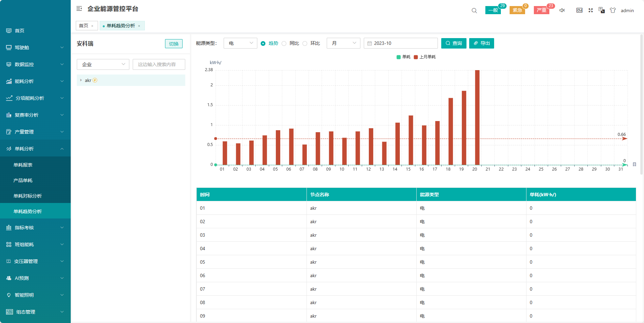Select the 同比 radio option
Image resolution: width=644 pixels, height=323 pixels.
tap(284, 43)
